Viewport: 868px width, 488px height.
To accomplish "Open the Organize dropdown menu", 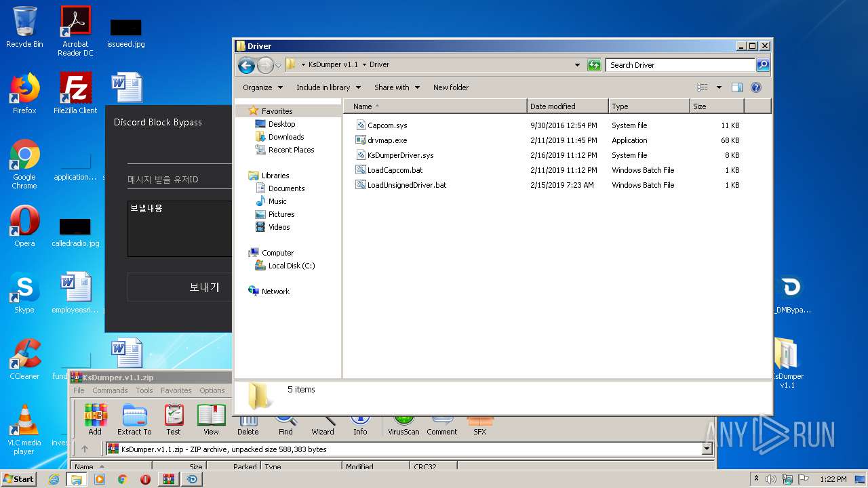I will click(x=262, y=87).
